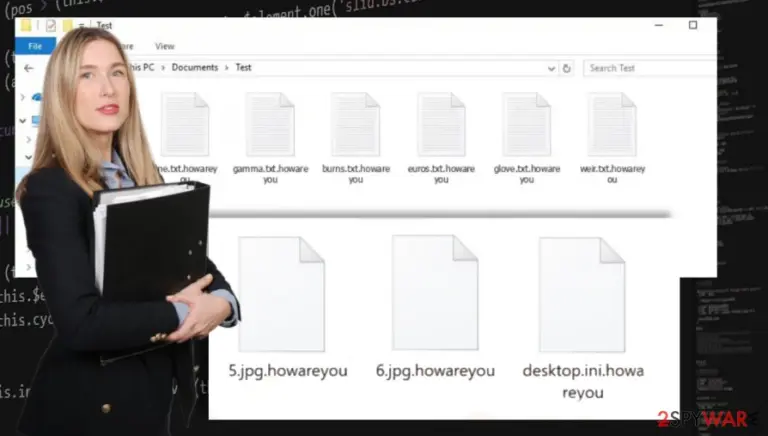
Task: Click the glove.txt.howareyou file icon
Action: click(x=527, y=124)
